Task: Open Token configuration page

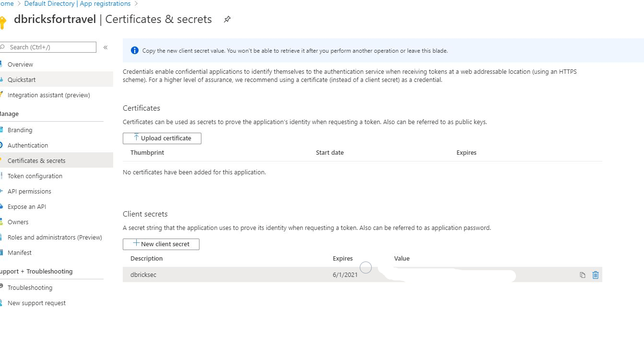Action: pos(35,176)
